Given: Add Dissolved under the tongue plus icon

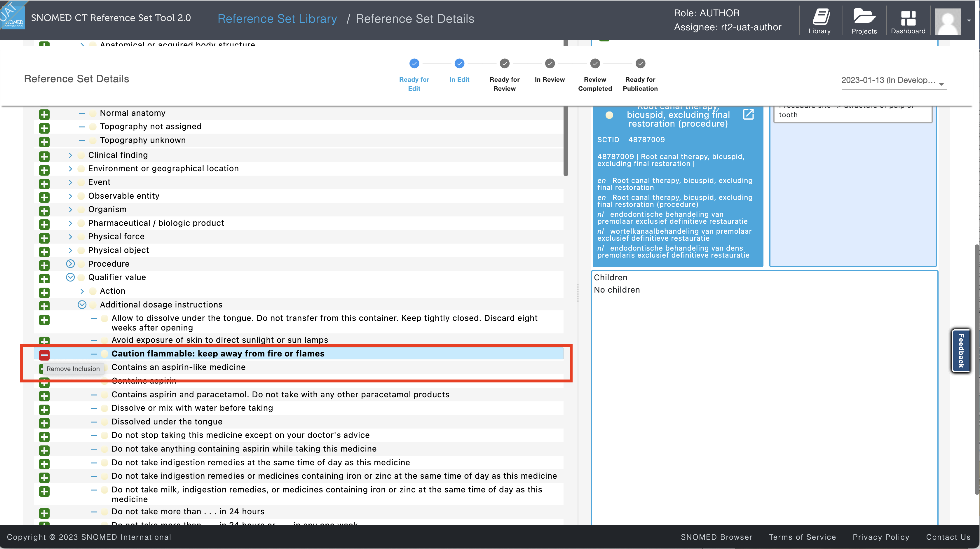Looking at the screenshot, I should [44, 423].
